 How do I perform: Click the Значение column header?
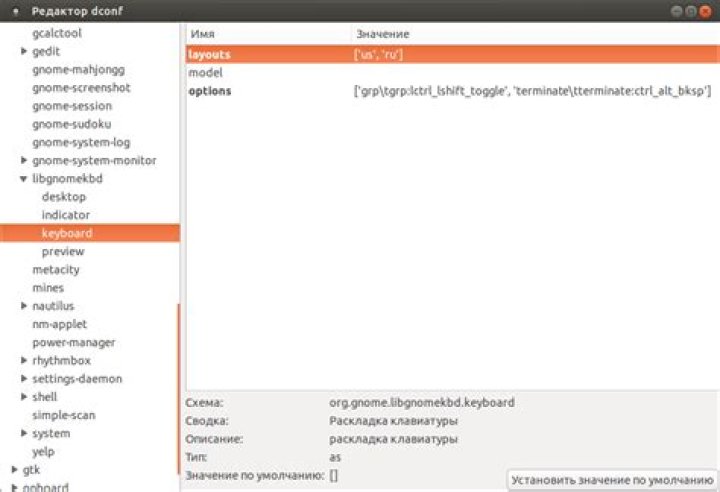(536, 34)
